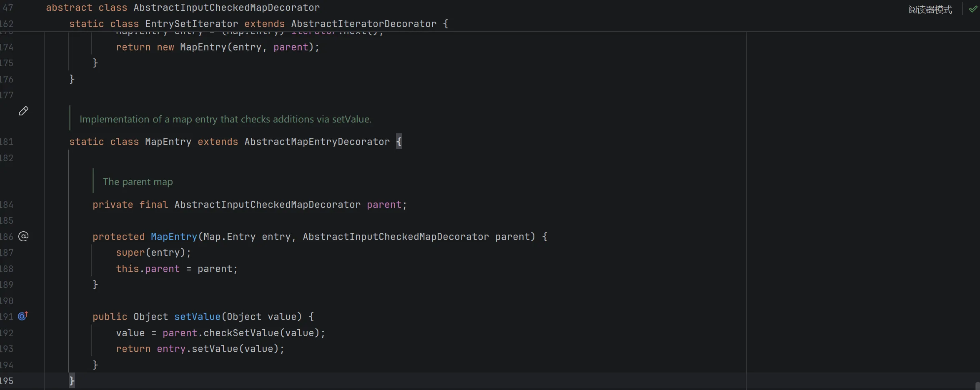Viewport: 980px width, 390px height.
Task: Click the highlighted opening brace after AbstractMapEntryDecorator
Action: (399, 142)
